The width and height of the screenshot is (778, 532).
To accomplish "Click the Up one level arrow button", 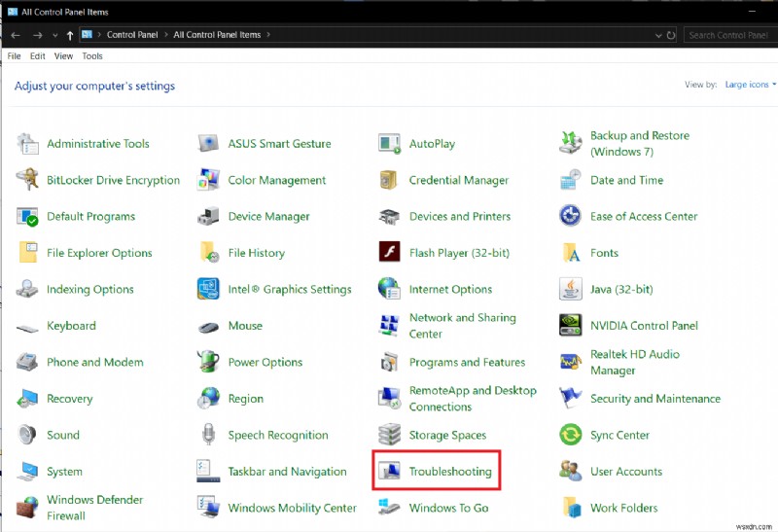I will click(x=70, y=35).
